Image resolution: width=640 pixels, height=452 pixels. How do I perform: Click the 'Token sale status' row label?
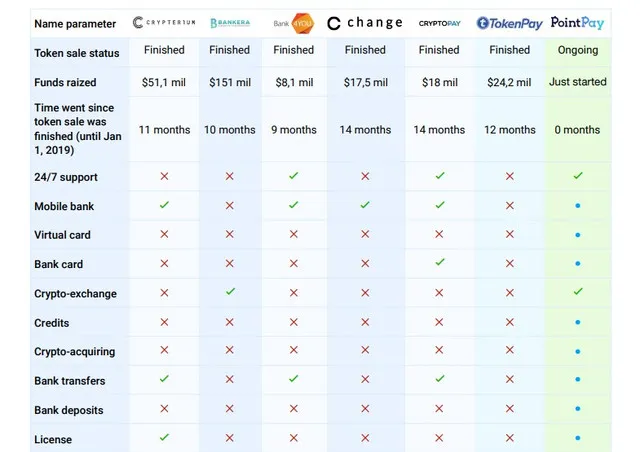coord(77,53)
